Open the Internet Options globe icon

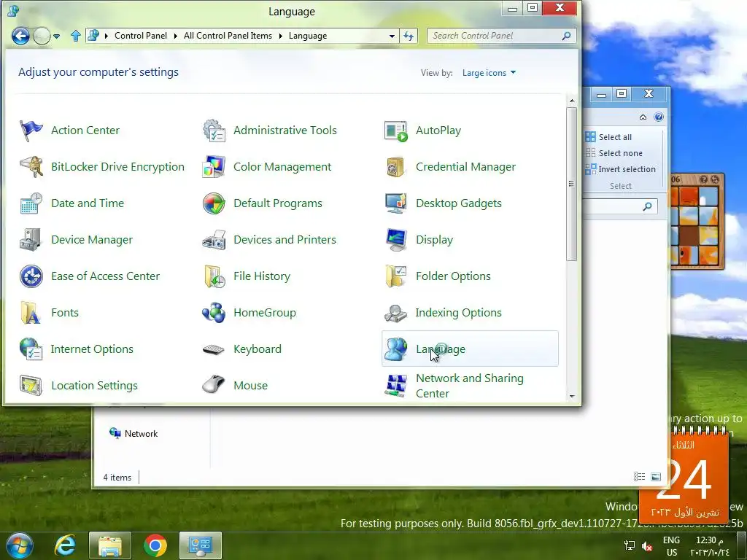[31, 349]
